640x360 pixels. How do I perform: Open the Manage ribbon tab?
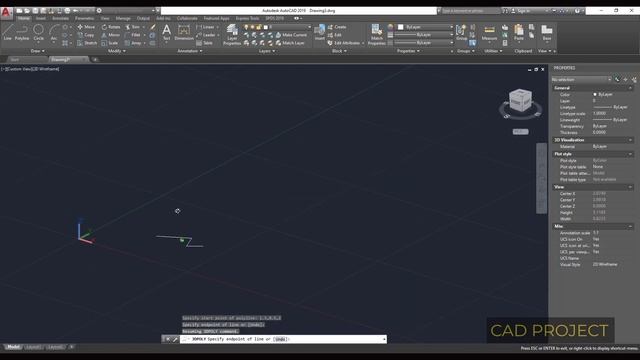click(123, 18)
